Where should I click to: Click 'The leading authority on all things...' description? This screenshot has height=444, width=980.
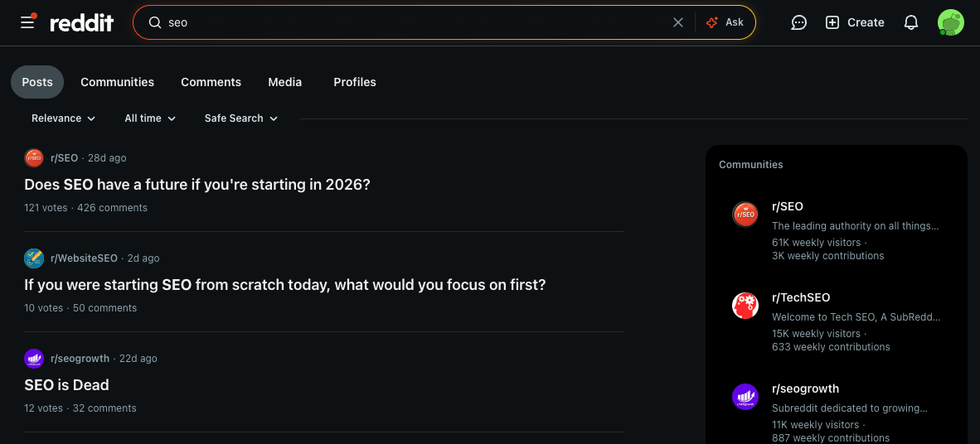point(856,225)
